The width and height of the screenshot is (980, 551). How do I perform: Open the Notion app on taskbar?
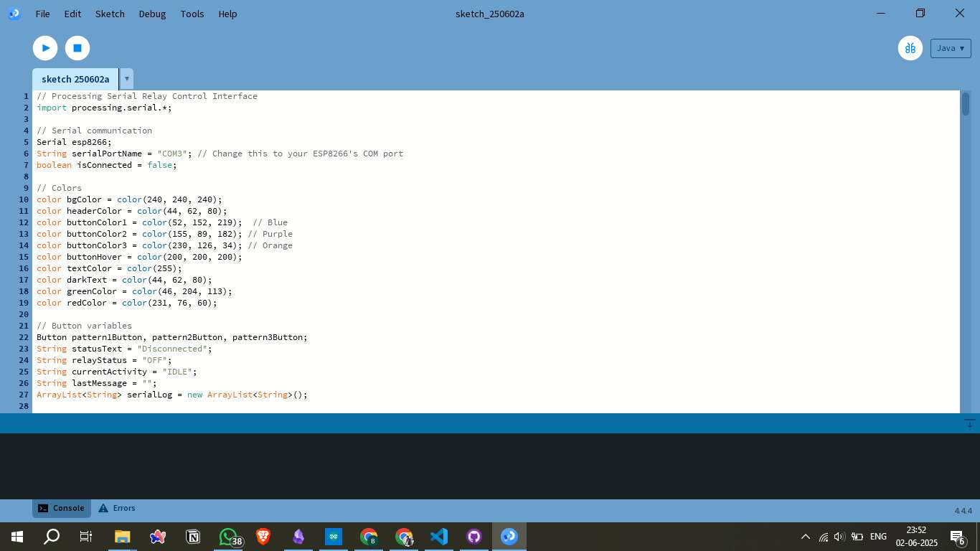193,537
